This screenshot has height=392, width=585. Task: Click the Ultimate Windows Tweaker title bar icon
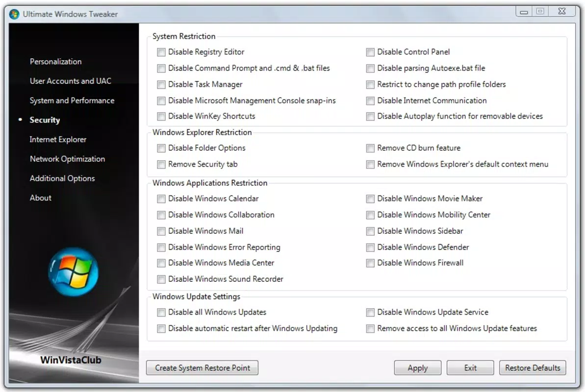(15, 14)
